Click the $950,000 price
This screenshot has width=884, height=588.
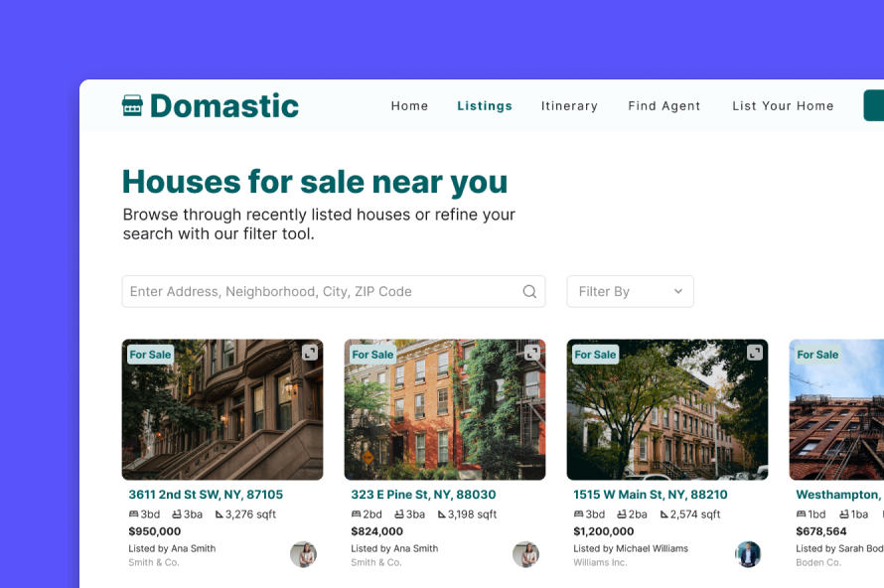[155, 531]
